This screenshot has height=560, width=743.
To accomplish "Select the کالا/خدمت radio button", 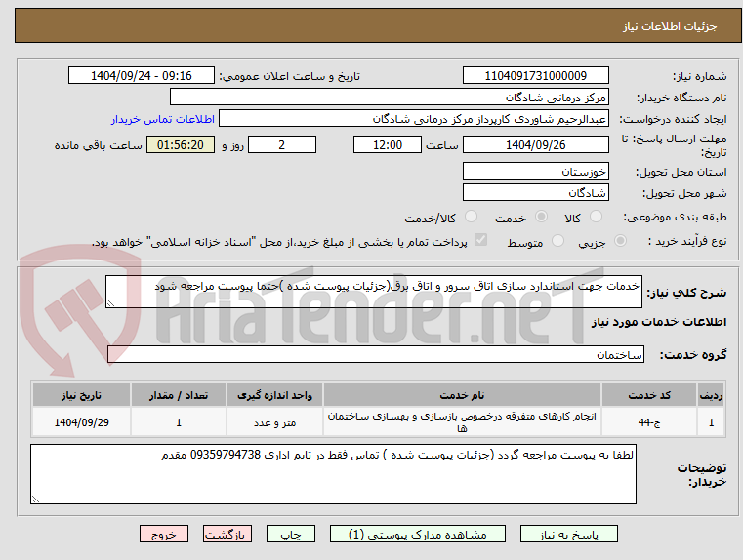I will pyautogui.click(x=471, y=217).
